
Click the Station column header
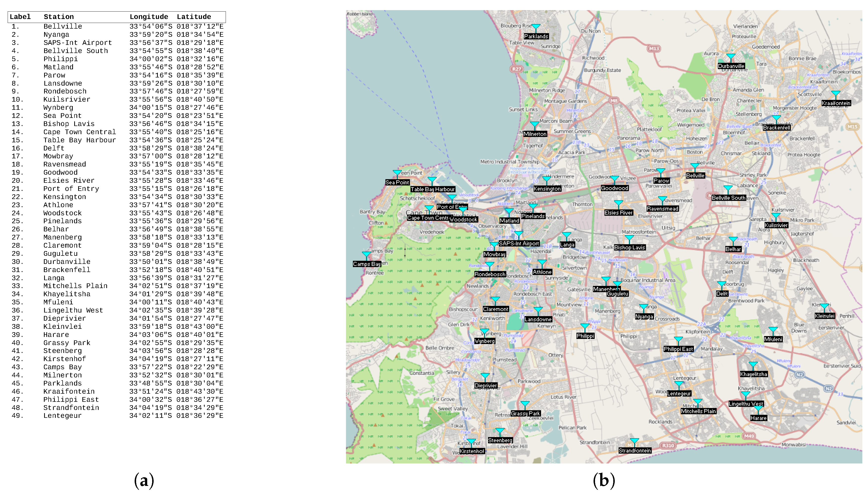click(x=59, y=17)
